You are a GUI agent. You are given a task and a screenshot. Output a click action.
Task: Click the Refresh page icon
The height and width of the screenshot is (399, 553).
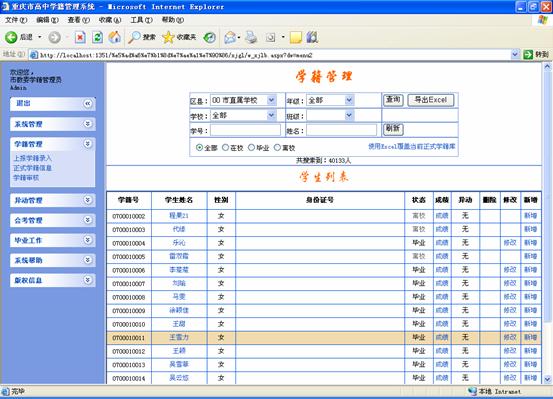click(x=97, y=37)
